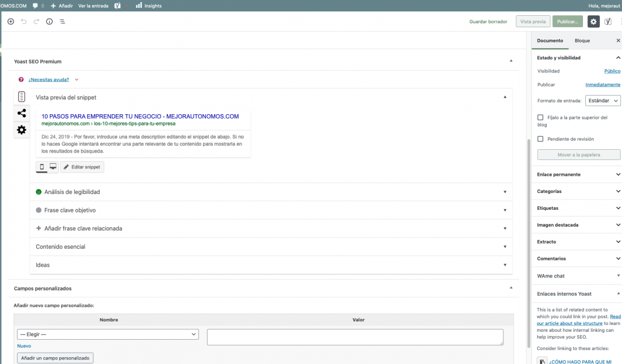Click the Yoast icon in the admin bar
622x364 pixels.
click(x=118, y=6)
